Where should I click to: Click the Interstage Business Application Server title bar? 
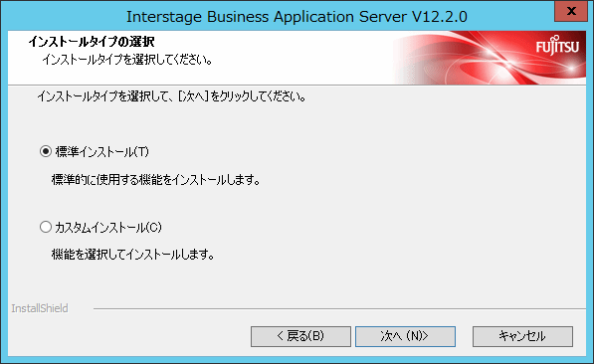tap(297, 17)
